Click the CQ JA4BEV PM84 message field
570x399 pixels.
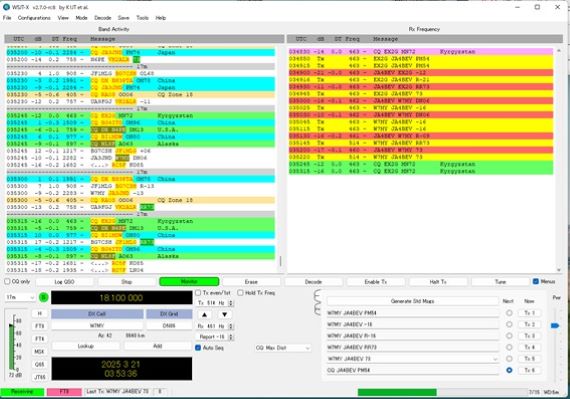(413, 370)
